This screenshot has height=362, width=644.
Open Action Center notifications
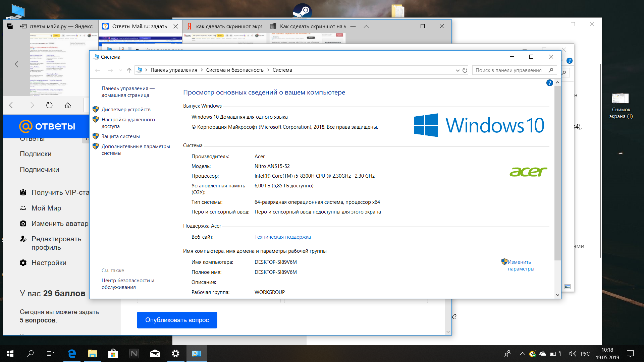click(x=631, y=354)
